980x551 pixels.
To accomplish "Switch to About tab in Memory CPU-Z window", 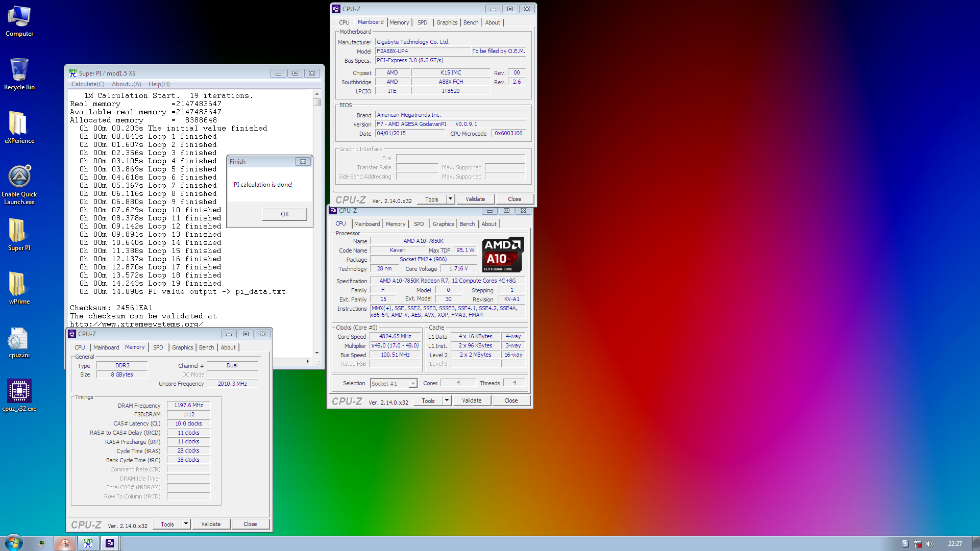I will pyautogui.click(x=228, y=347).
